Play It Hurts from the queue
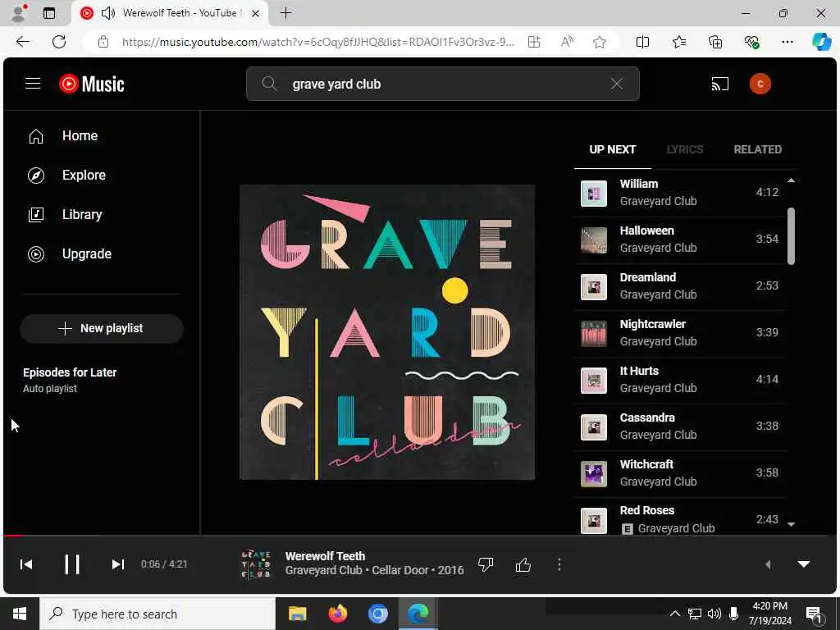 [679, 380]
